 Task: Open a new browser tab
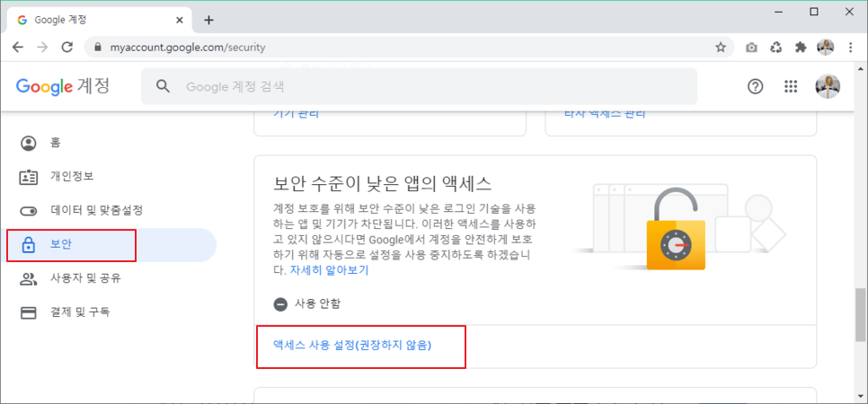click(208, 20)
